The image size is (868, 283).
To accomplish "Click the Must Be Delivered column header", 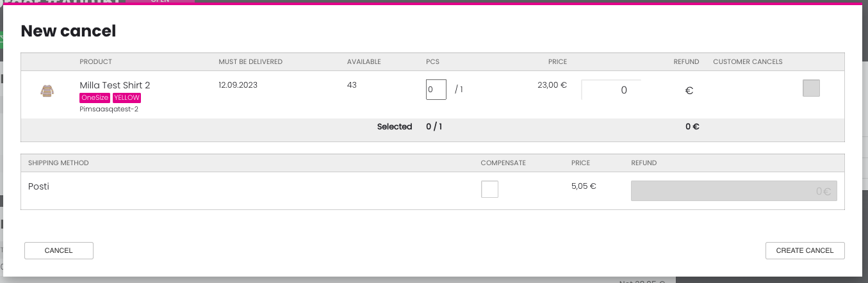I will (250, 62).
